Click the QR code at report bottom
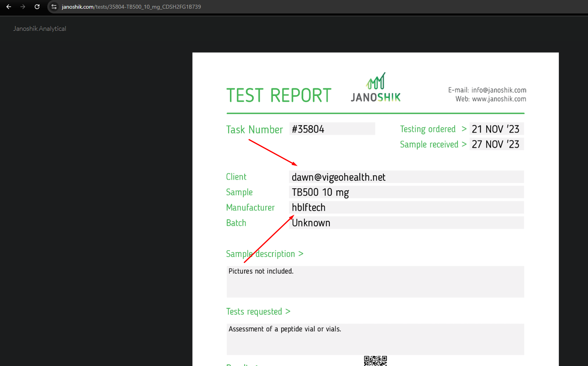 [375, 361]
